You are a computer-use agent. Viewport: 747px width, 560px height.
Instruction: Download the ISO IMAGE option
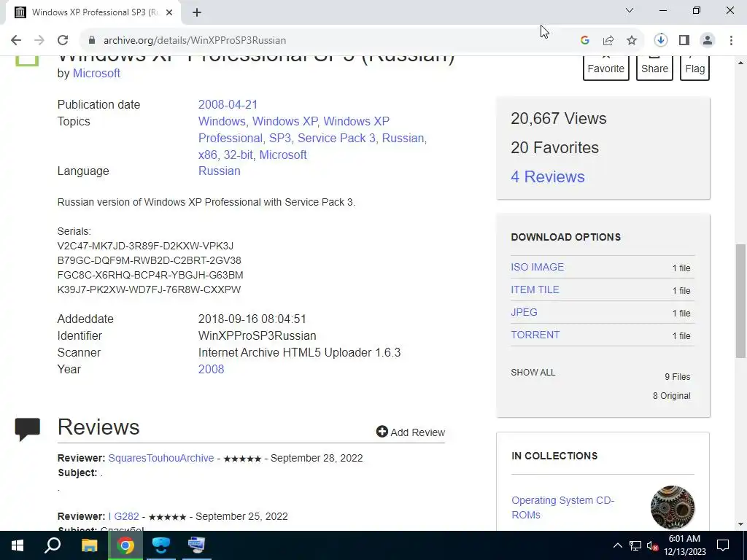click(x=538, y=267)
